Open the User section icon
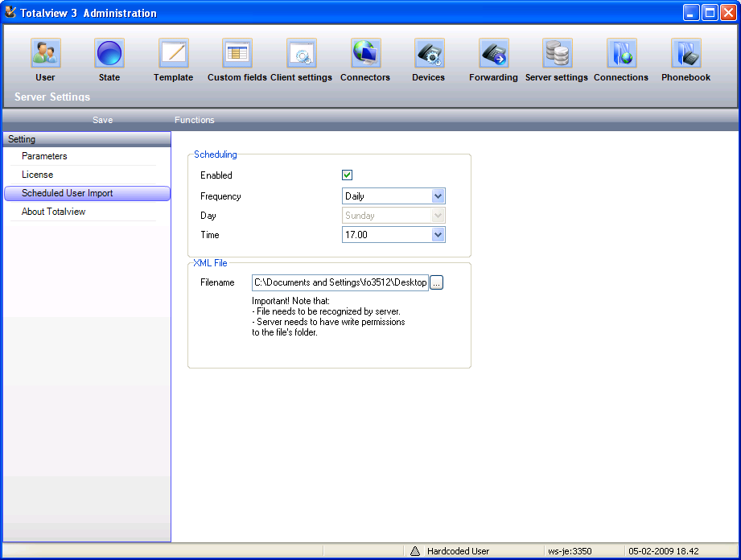Image resolution: width=741 pixels, height=560 pixels. 45,53
